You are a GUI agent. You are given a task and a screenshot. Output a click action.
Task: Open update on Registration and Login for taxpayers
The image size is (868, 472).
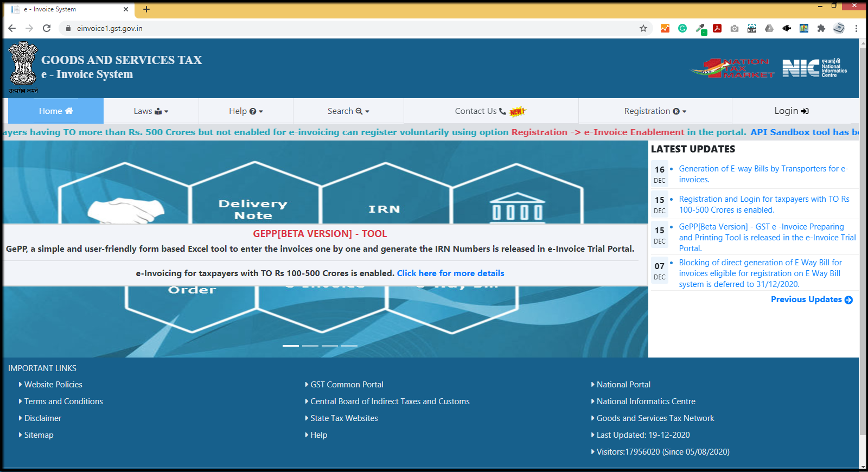(x=764, y=205)
